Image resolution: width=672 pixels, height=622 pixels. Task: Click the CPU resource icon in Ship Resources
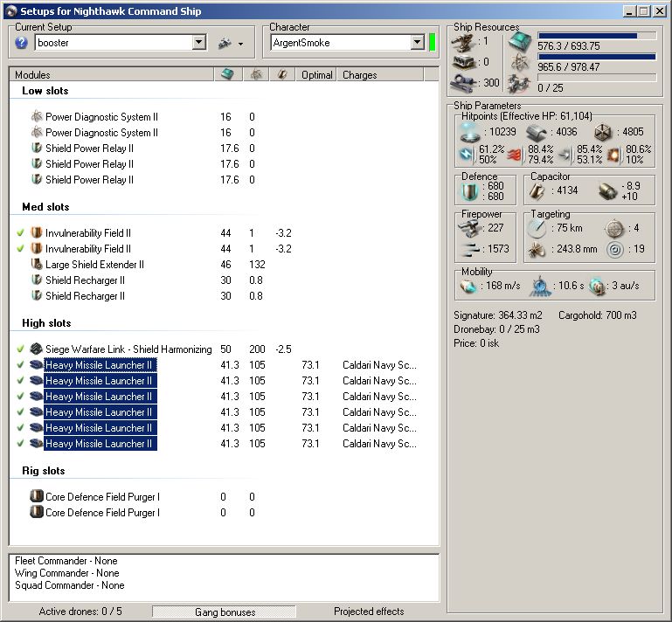[x=520, y=42]
